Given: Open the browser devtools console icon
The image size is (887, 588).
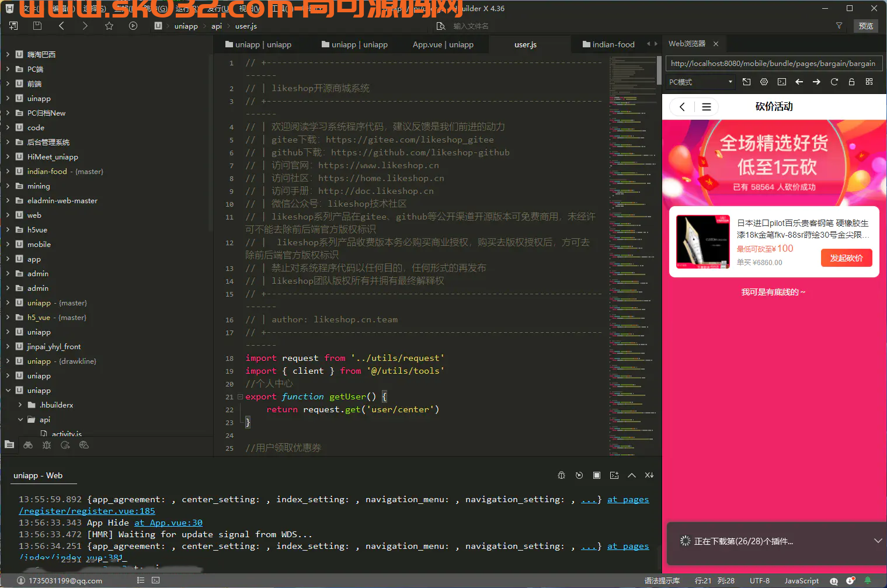Looking at the screenshot, I should tap(782, 82).
